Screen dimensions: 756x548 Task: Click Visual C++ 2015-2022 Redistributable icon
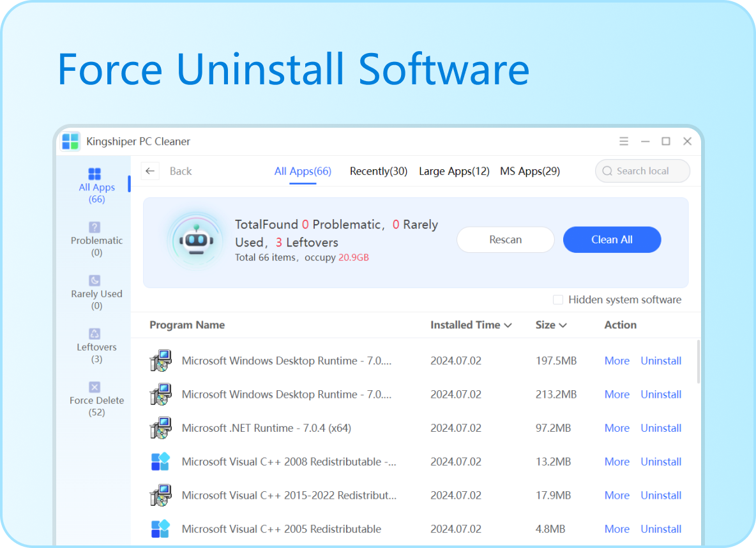(x=160, y=496)
